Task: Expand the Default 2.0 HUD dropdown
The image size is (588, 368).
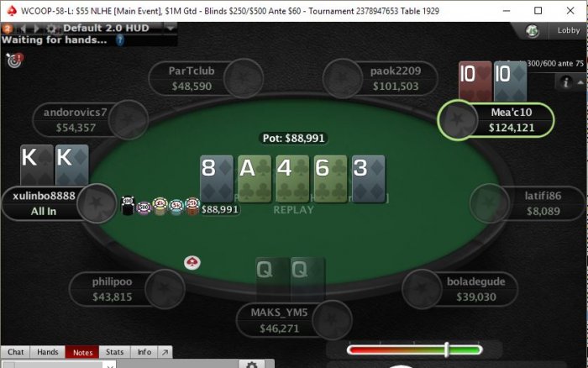Action: tap(171, 28)
